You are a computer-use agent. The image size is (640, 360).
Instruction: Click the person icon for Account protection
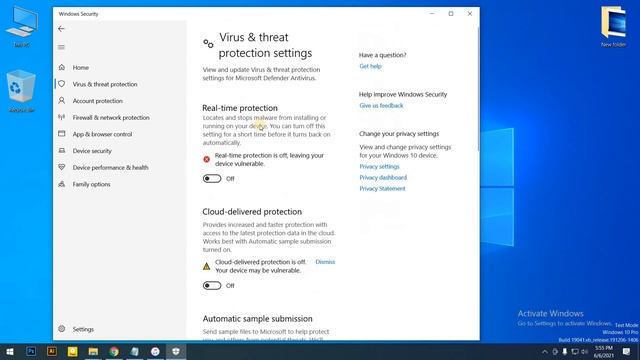(62, 100)
